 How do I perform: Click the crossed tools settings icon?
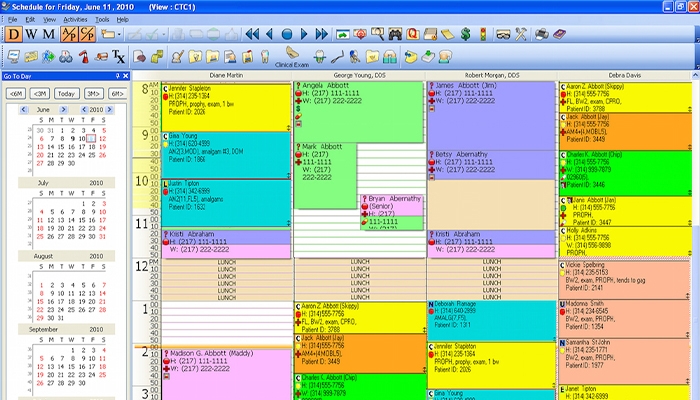(520, 34)
